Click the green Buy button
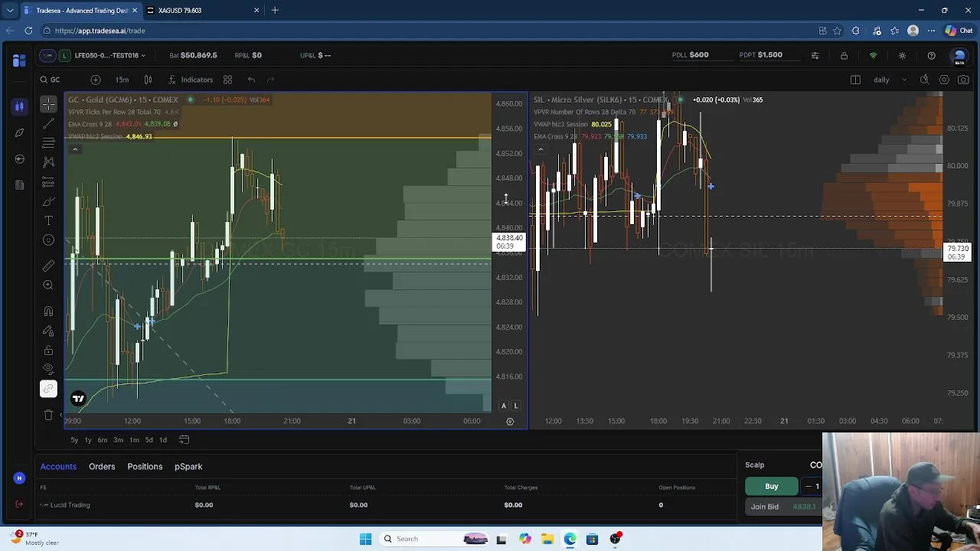Screen dimensions: 980x551 click(x=772, y=487)
